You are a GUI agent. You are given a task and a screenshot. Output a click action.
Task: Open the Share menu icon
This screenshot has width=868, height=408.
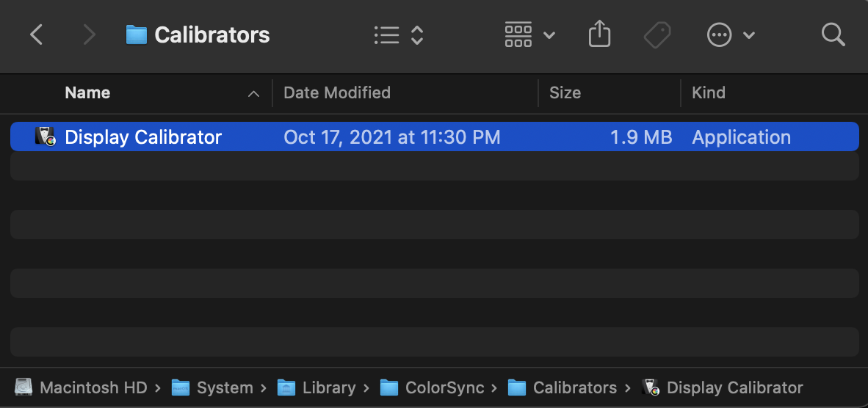tap(599, 34)
